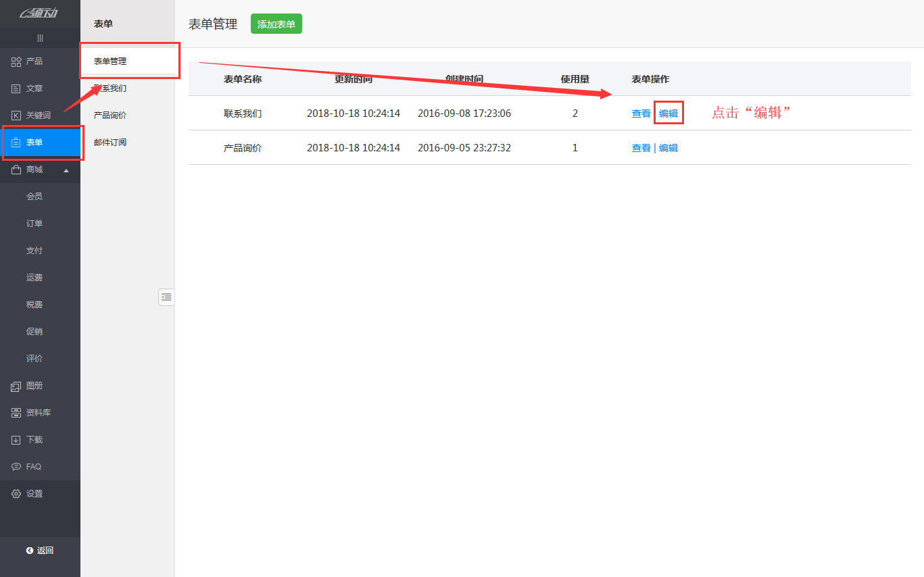Click the 文章 document icon
Image resolution: width=924 pixels, height=577 pixels.
pos(16,89)
